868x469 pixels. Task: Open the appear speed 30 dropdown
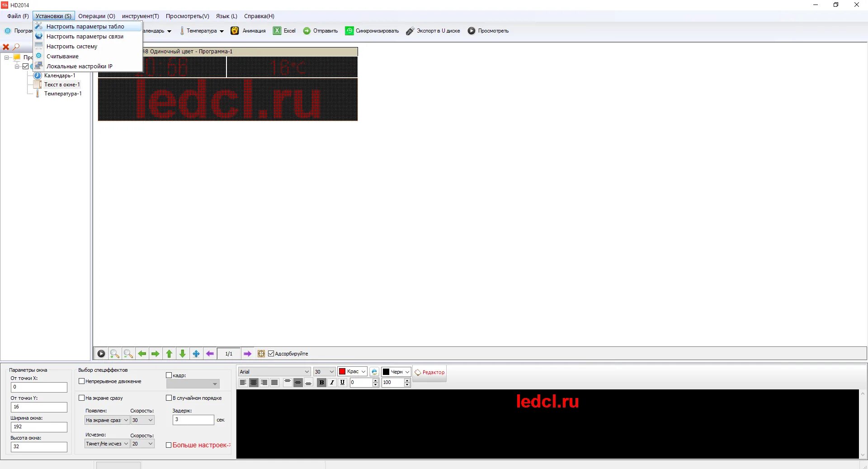point(142,420)
